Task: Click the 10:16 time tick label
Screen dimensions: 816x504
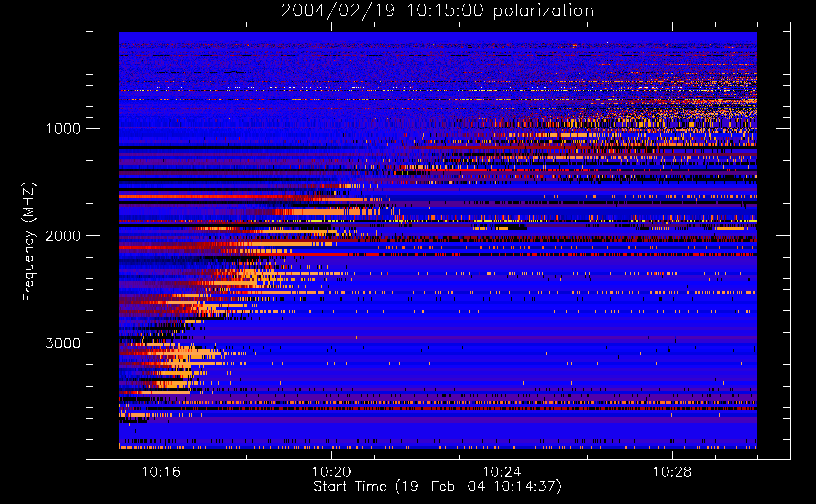Action: (x=161, y=472)
